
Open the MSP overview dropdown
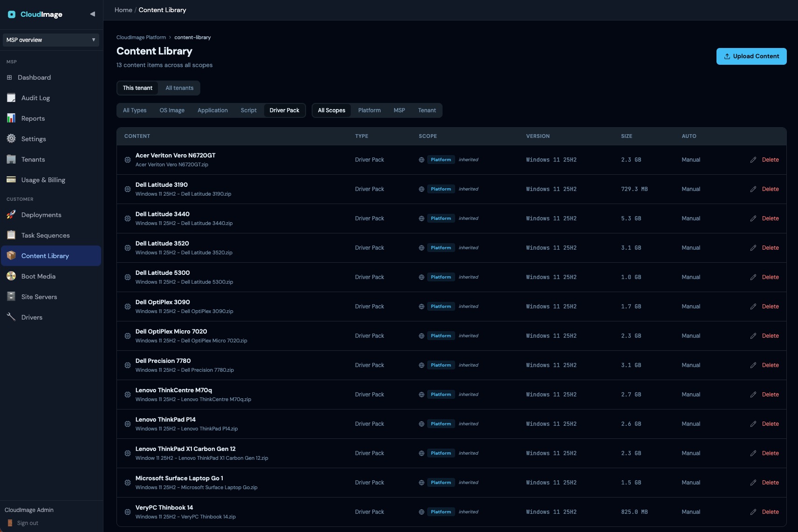pyautogui.click(x=51, y=40)
